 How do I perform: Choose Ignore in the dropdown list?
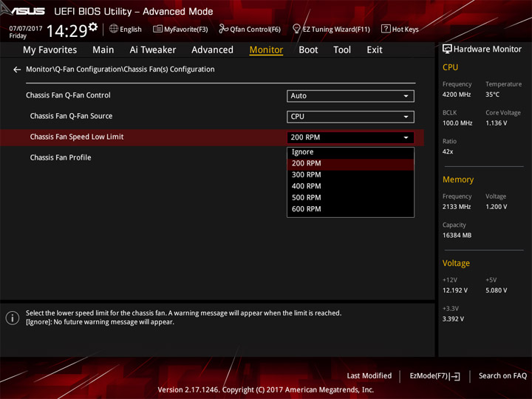point(350,152)
